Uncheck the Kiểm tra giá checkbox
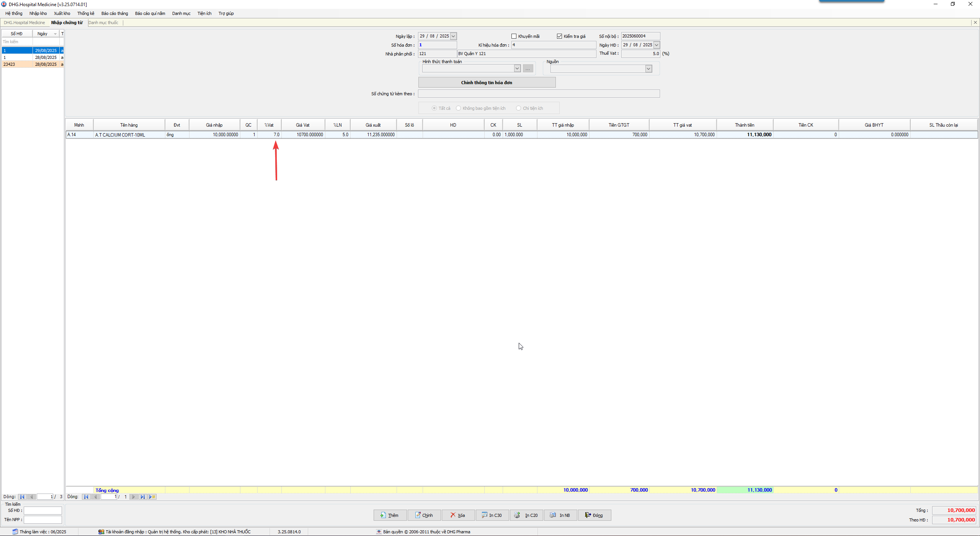 point(559,36)
